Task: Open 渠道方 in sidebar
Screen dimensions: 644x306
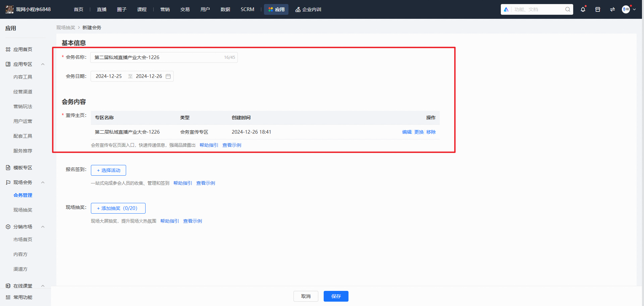Action: coord(20,269)
